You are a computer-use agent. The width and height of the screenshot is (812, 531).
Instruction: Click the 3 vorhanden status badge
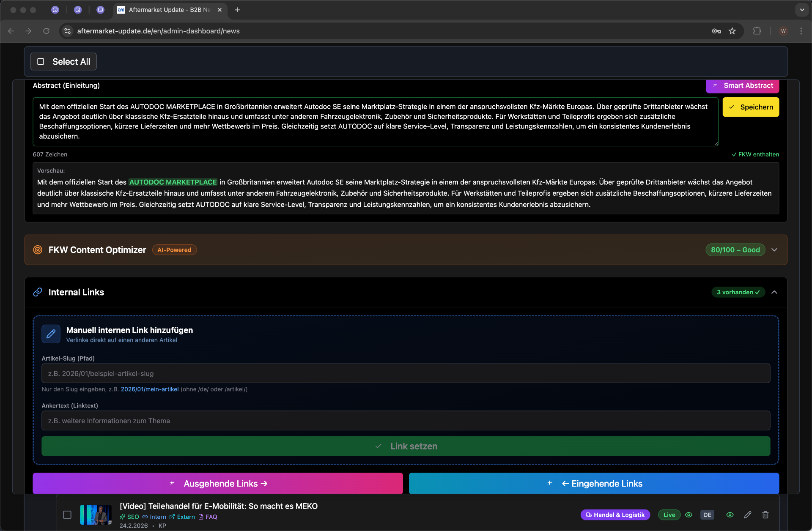pyautogui.click(x=738, y=292)
